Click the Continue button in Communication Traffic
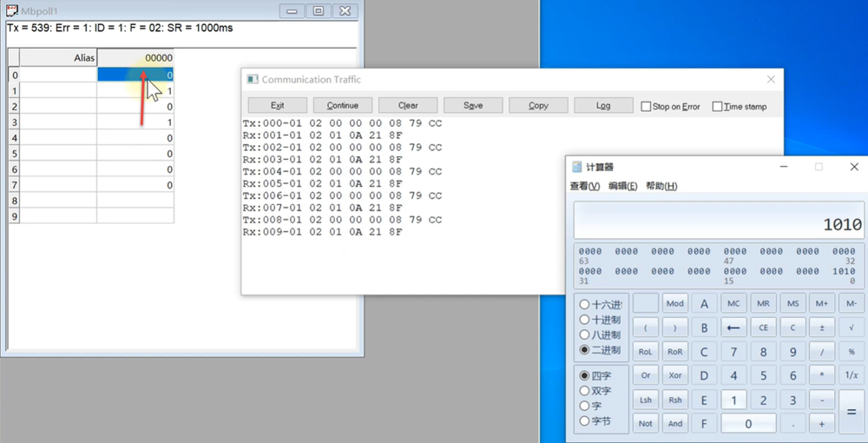Viewport: 868px width, 443px height. (x=343, y=106)
